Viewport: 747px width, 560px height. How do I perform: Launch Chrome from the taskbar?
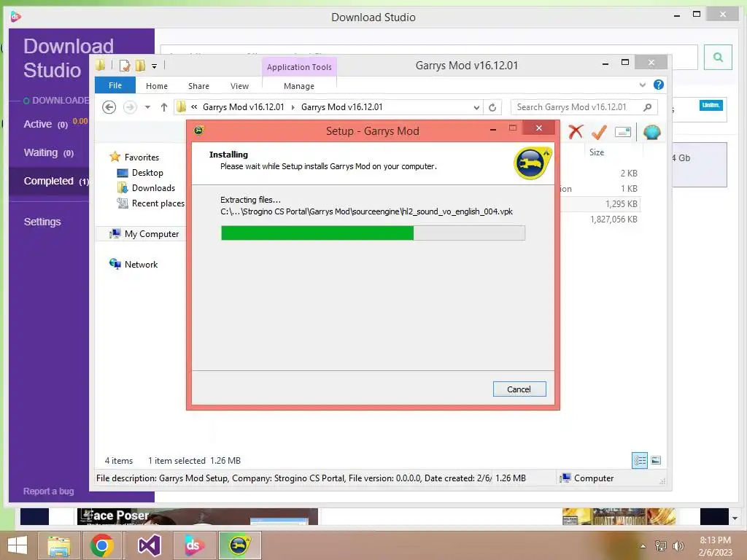coord(101,545)
